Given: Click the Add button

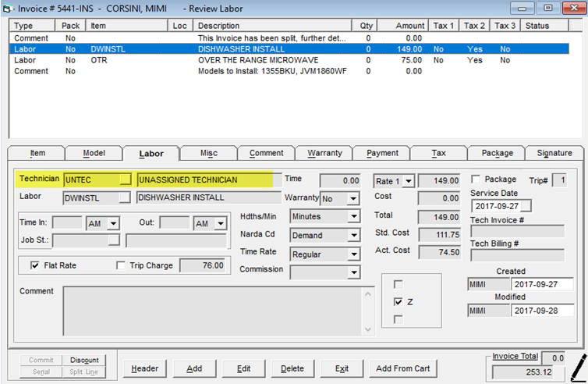Looking at the screenshot, I should [194, 368].
